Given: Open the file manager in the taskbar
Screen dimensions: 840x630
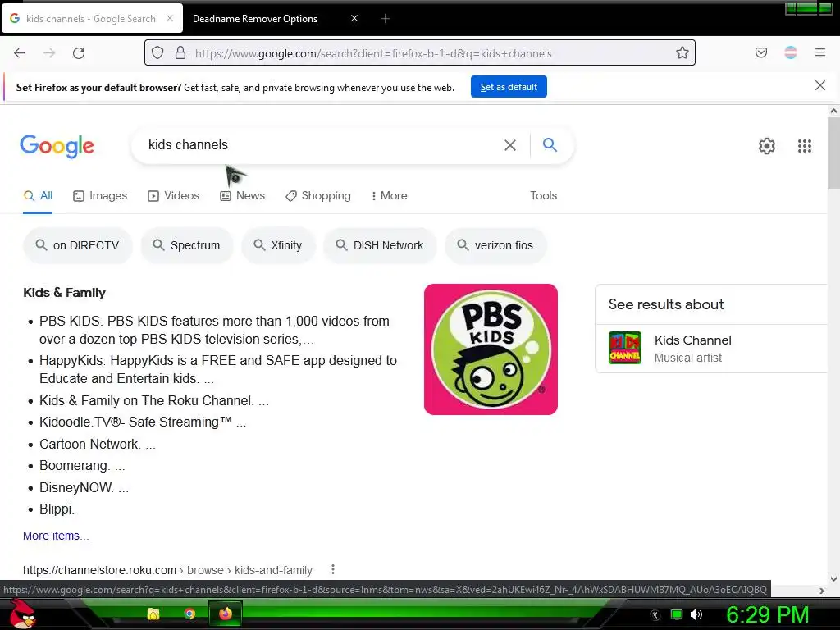Looking at the screenshot, I should click(x=153, y=614).
